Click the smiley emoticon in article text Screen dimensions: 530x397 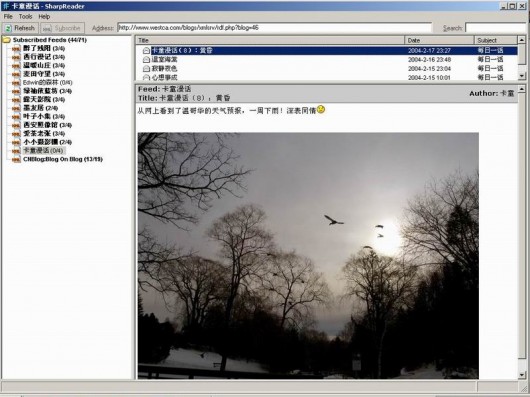[x=321, y=109]
